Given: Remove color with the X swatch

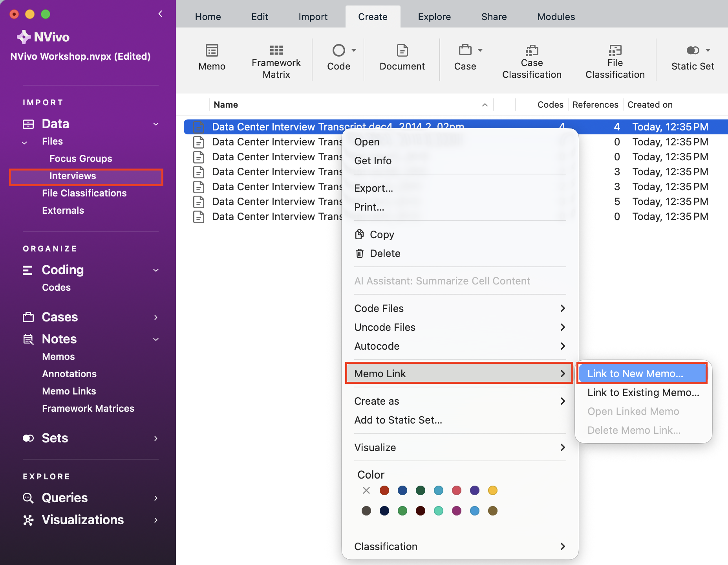Looking at the screenshot, I should point(366,490).
